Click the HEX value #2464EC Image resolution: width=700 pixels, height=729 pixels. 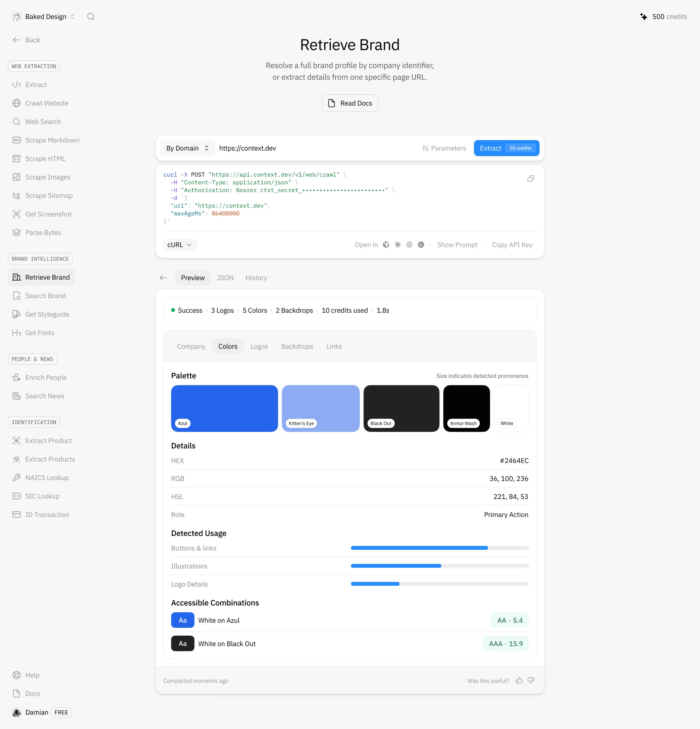coord(514,461)
